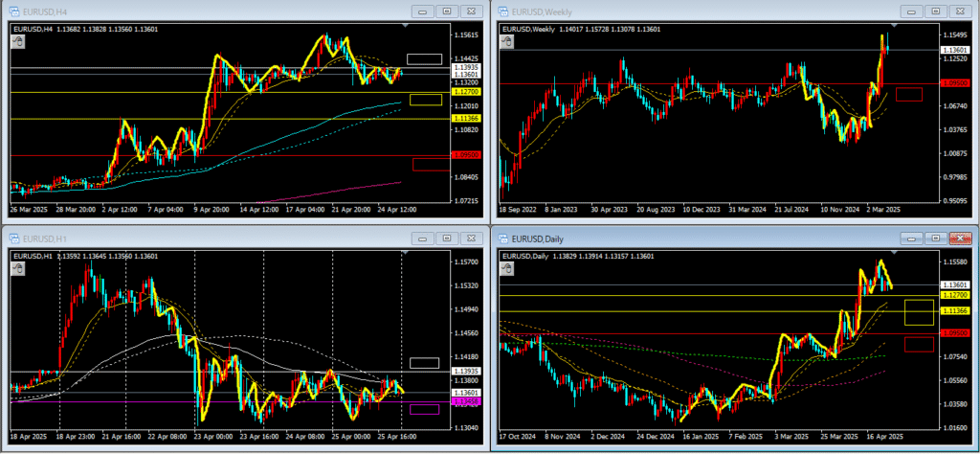Click yellow 1.12700 price label in H4 chart
980x454 pixels.
(468, 92)
